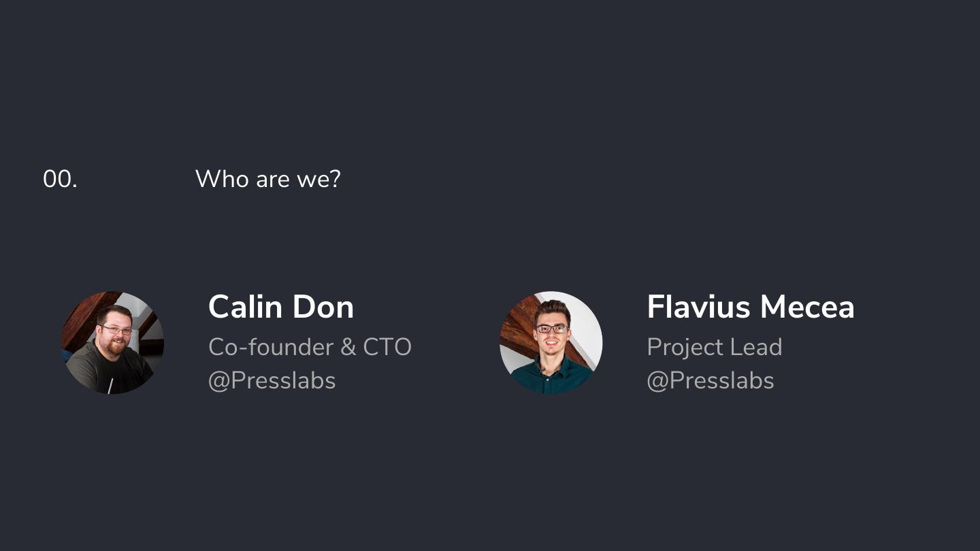The image size is (980, 551).
Task: Click the "00." slide number
Action: (60, 180)
